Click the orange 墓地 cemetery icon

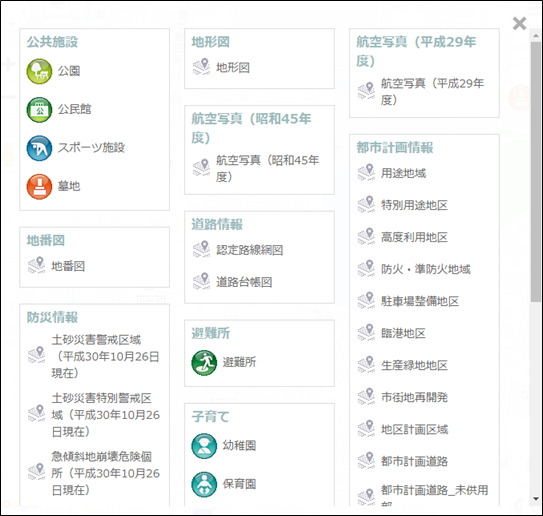point(39,187)
